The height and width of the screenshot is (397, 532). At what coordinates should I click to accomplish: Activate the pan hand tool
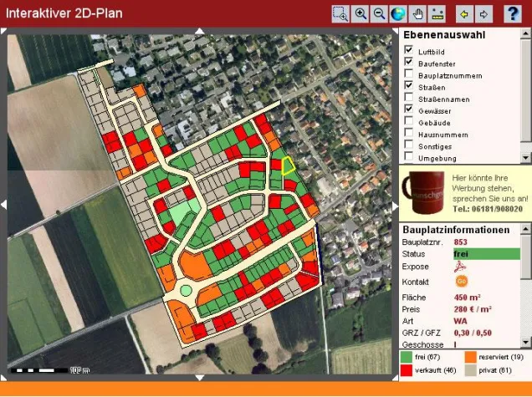(x=417, y=13)
